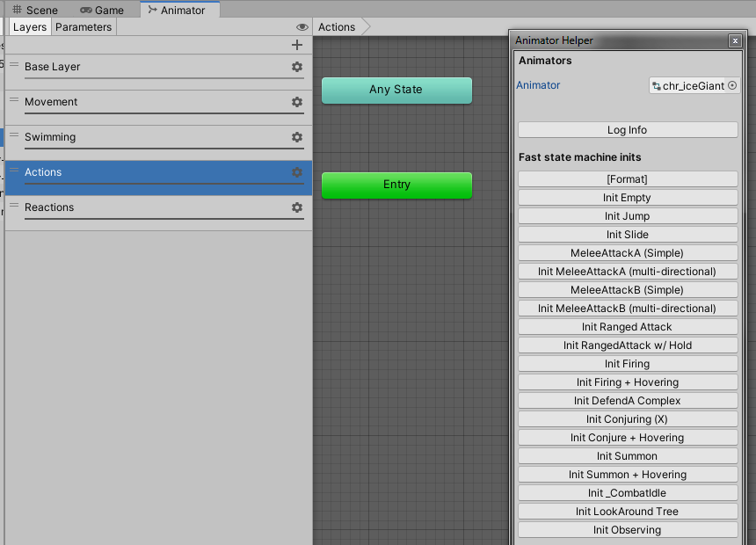This screenshot has height=545, width=756.
Task: Open the Scene tab
Action: click(35, 11)
